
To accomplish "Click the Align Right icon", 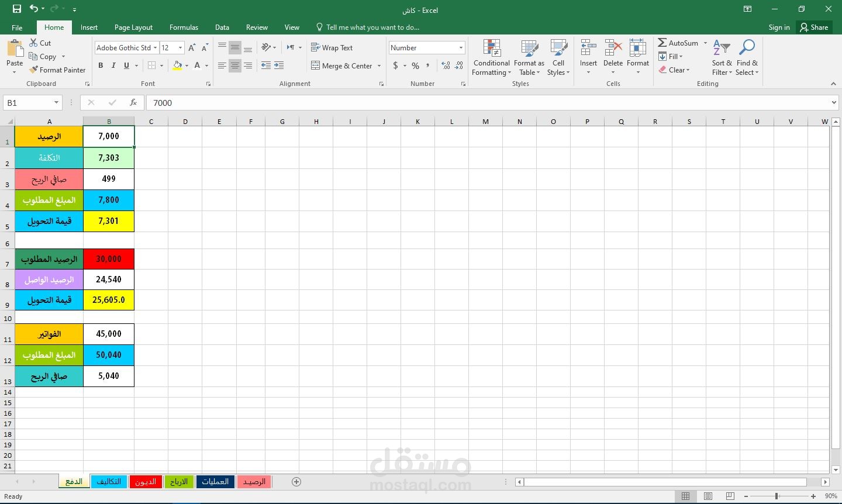I will (x=248, y=65).
